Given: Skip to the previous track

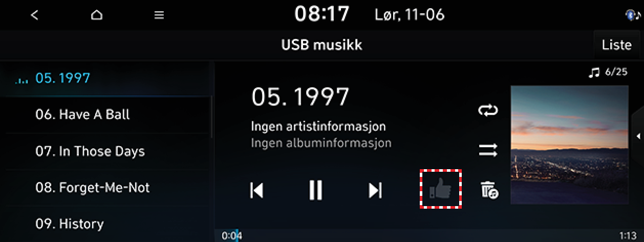Looking at the screenshot, I should pos(256,190).
